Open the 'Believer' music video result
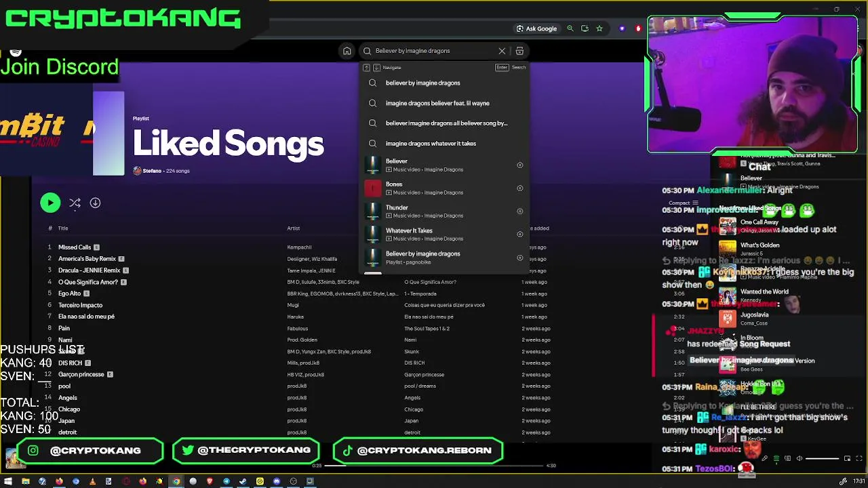The image size is (868, 488). tap(444, 165)
